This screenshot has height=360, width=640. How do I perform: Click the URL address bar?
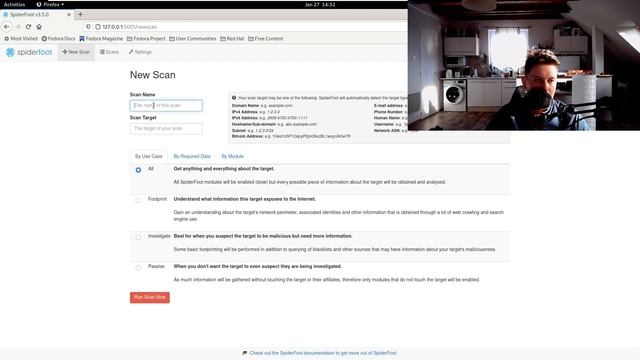[x=245, y=27]
